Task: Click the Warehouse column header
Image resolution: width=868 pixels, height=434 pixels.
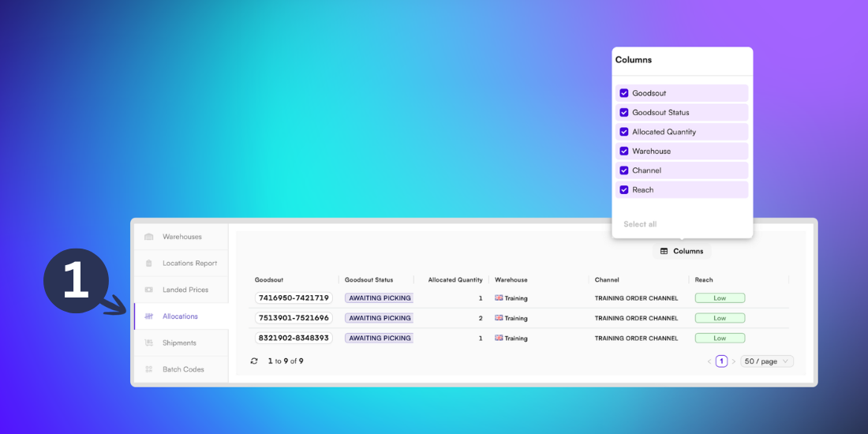Action: 511,280
